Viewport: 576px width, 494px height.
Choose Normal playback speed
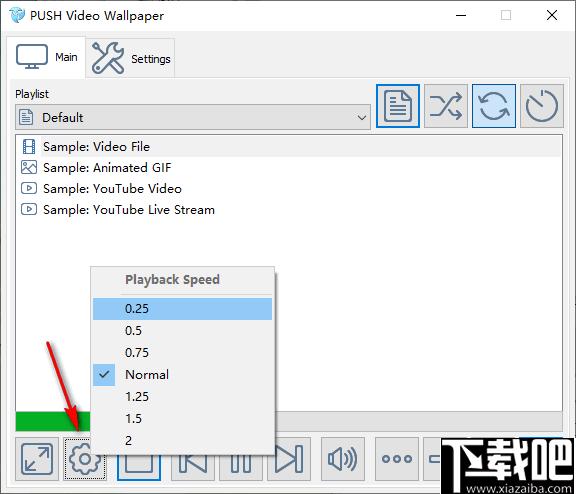point(182,375)
